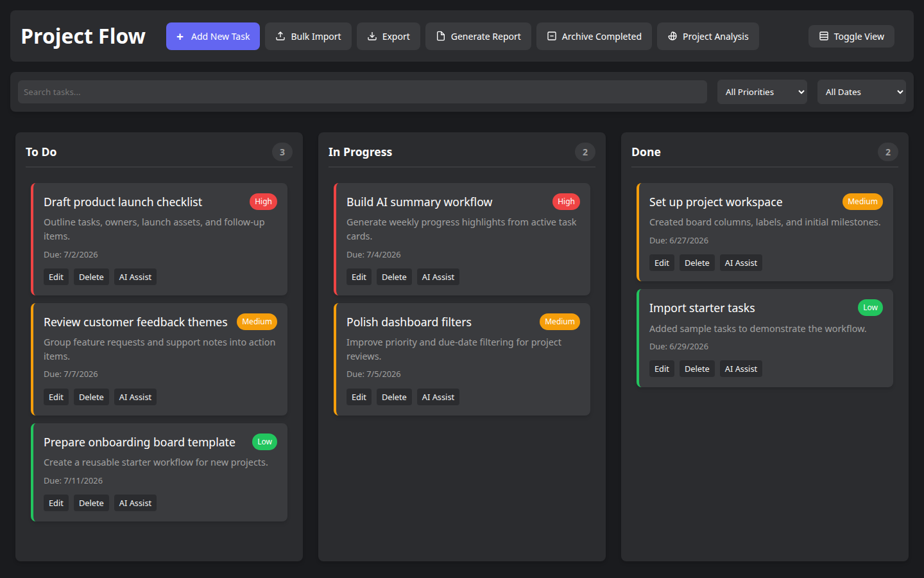This screenshot has height=578, width=924.
Task: Open AI Assist for Set up project workspace
Action: click(741, 263)
